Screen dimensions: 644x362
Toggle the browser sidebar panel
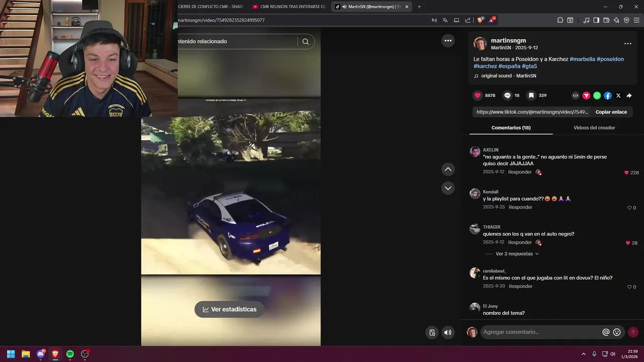[x=596, y=20]
